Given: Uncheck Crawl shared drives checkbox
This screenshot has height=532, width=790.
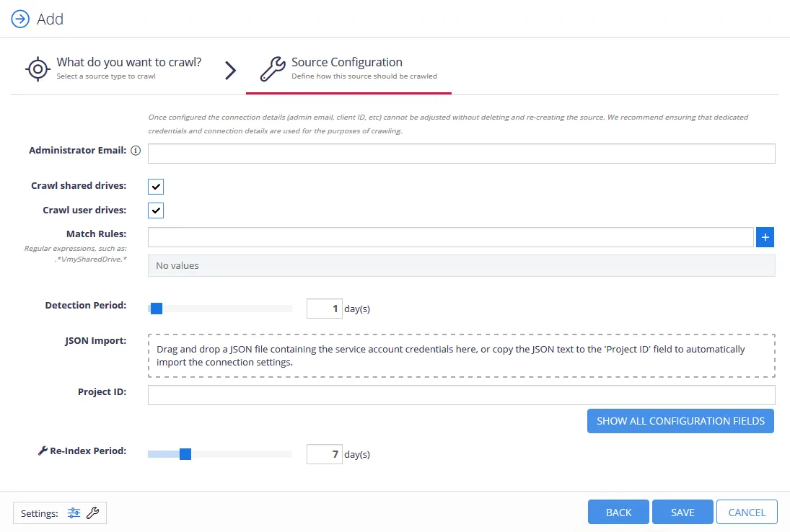Looking at the screenshot, I should click(156, 186).
